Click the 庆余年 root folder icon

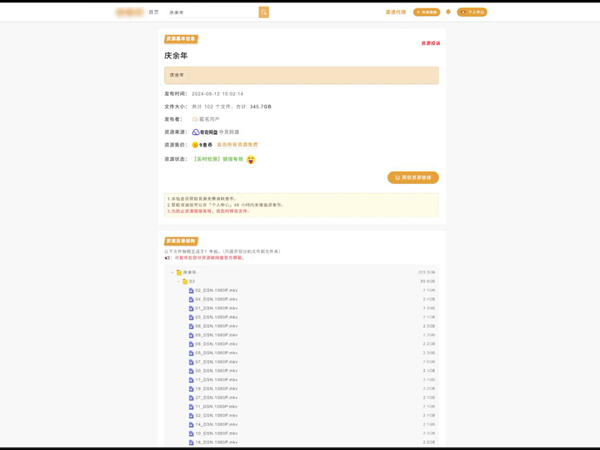[179, 272]
